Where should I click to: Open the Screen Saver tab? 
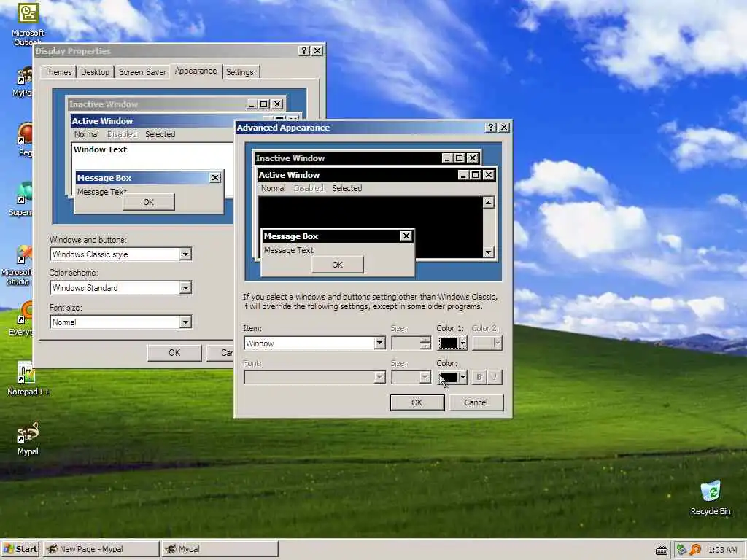(x=142, y=72)
